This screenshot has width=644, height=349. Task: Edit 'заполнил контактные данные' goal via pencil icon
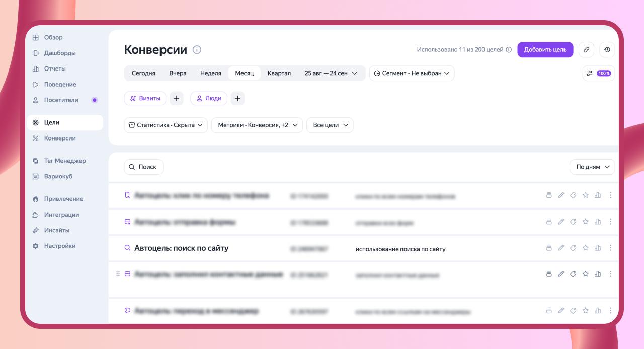(561, 274)
